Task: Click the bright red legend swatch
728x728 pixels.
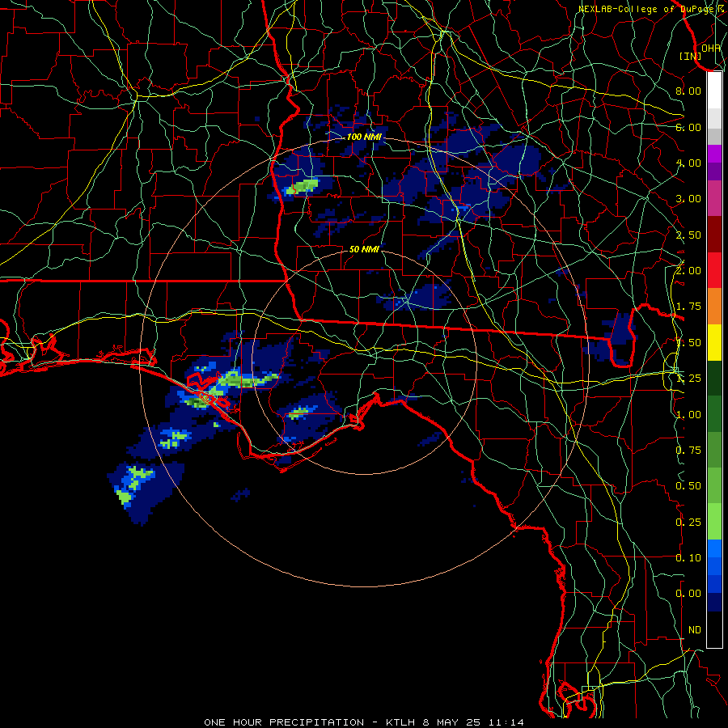Action: (714, 270)
